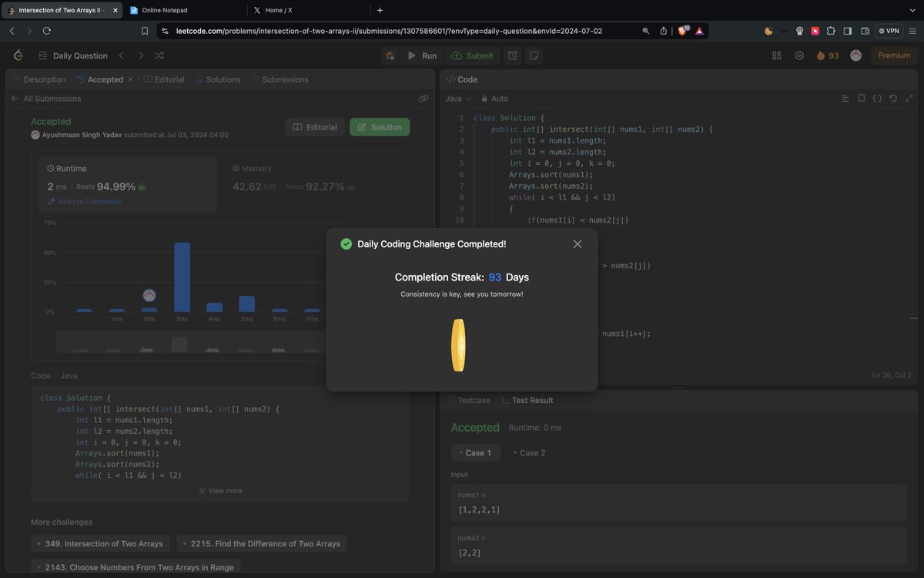Image resolution: width=924 pixels, height=578 pixels.
Task: Click the LeetCode logo icon
Action: [x=18, y=55]
